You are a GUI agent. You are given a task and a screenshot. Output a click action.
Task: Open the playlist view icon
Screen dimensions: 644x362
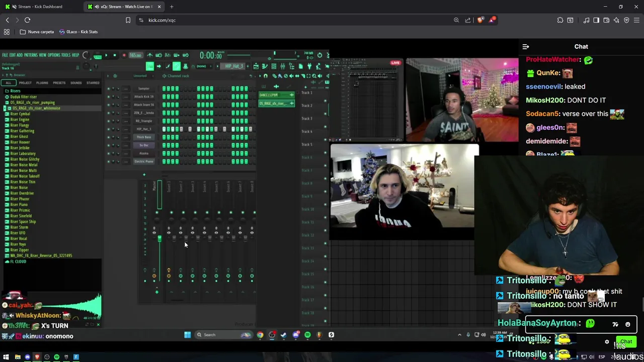[x=256, y=66]
